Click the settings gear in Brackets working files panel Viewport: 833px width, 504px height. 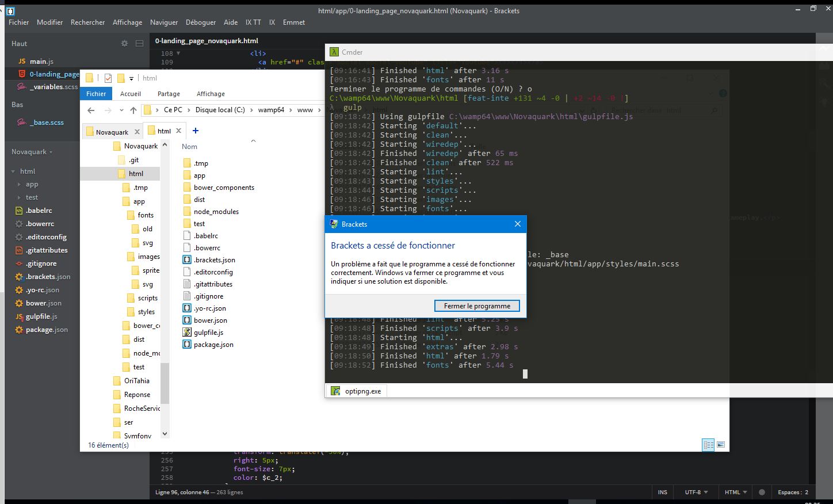tap(124, 43)
